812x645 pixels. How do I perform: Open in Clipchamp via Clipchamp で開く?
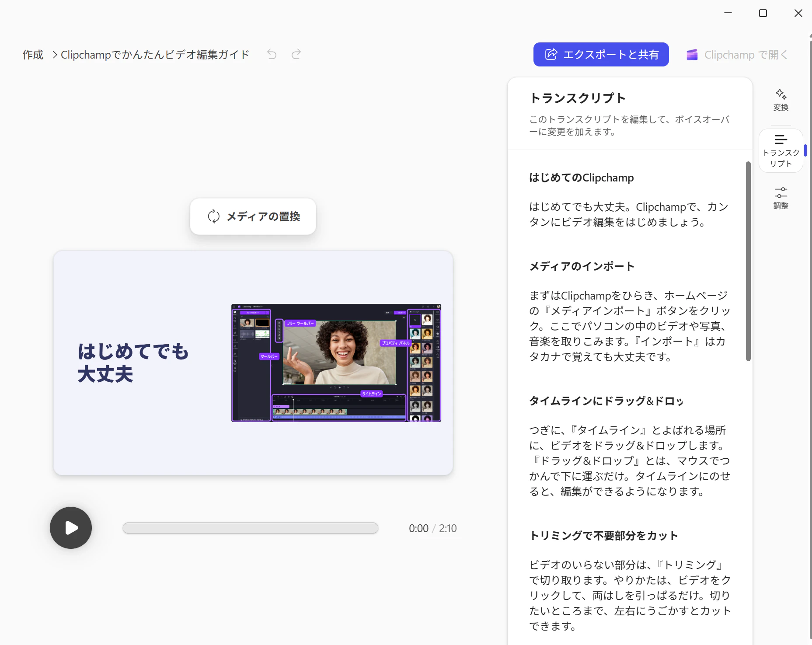(x=737, y=55)
